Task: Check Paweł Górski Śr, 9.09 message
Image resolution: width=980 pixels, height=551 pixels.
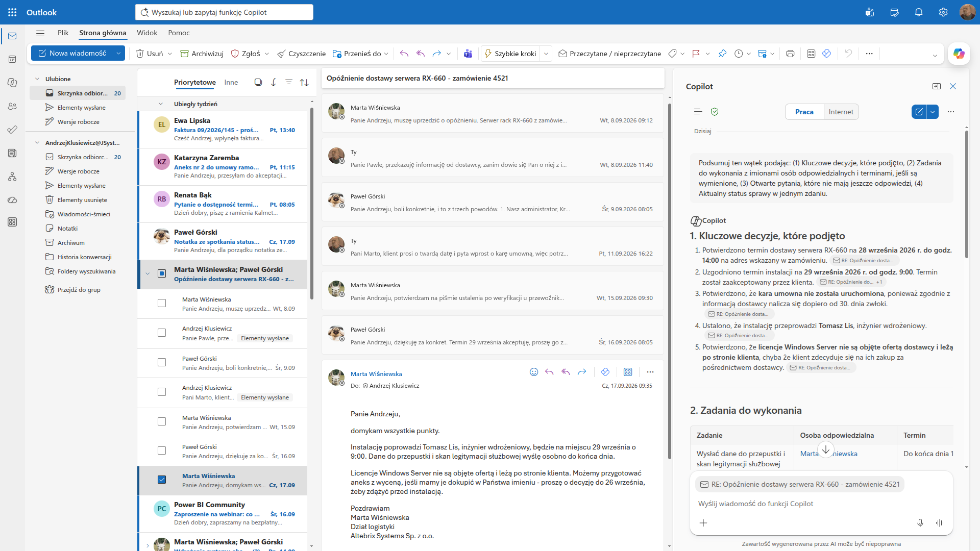Action: pos(162,362)
